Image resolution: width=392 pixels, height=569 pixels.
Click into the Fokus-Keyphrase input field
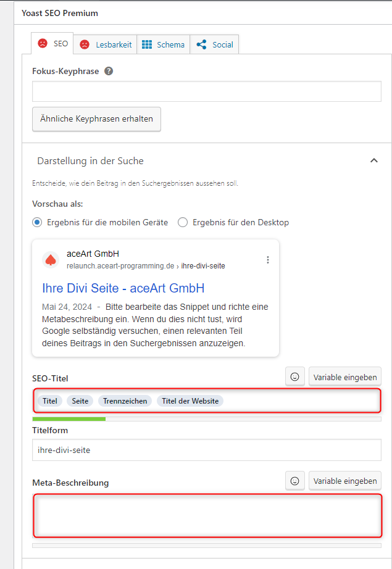pos(206,91)
